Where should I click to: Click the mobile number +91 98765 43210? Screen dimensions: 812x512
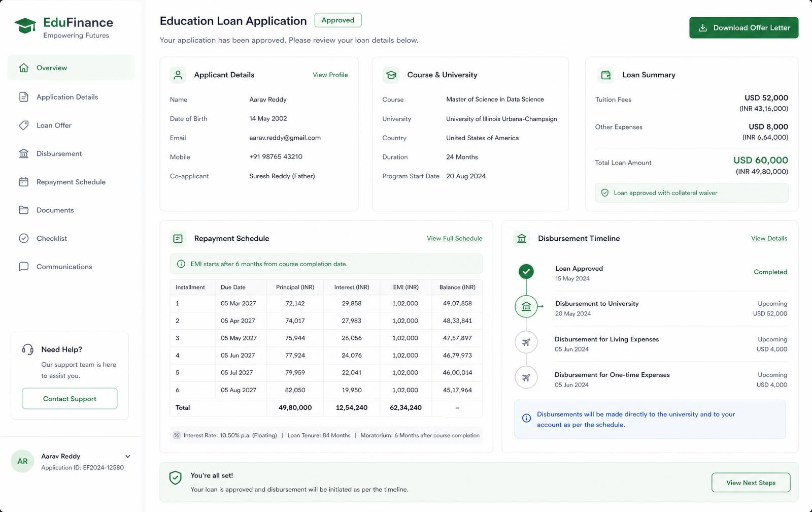[276, 156]
